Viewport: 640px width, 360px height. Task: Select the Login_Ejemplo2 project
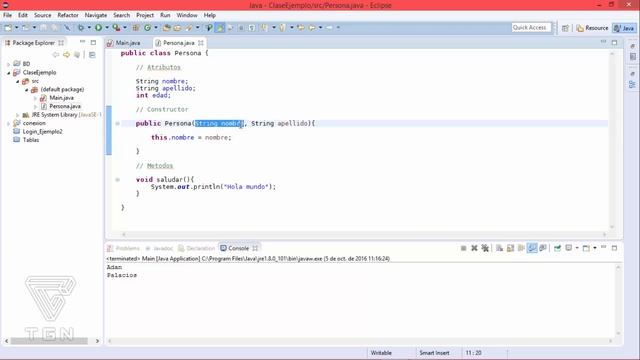tap(42, 131)
